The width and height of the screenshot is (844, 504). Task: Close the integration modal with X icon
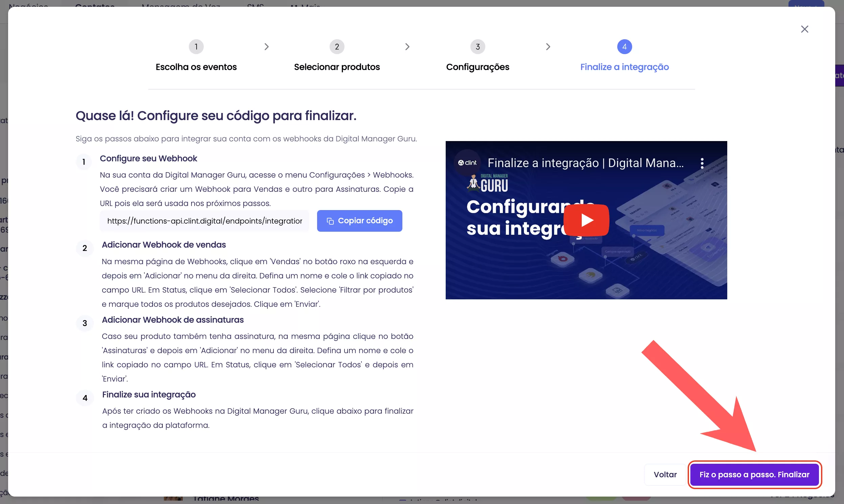pyautogui.click(x=804, y=29)
